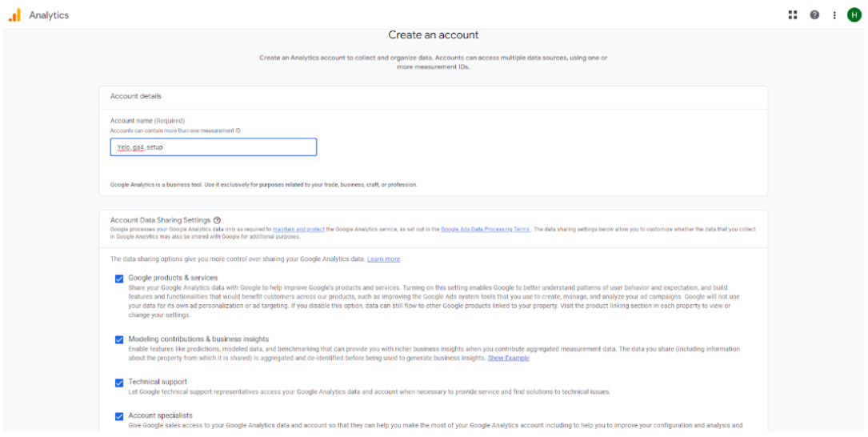Click the Account Data Sharing Settings heading

pos(160,220)
